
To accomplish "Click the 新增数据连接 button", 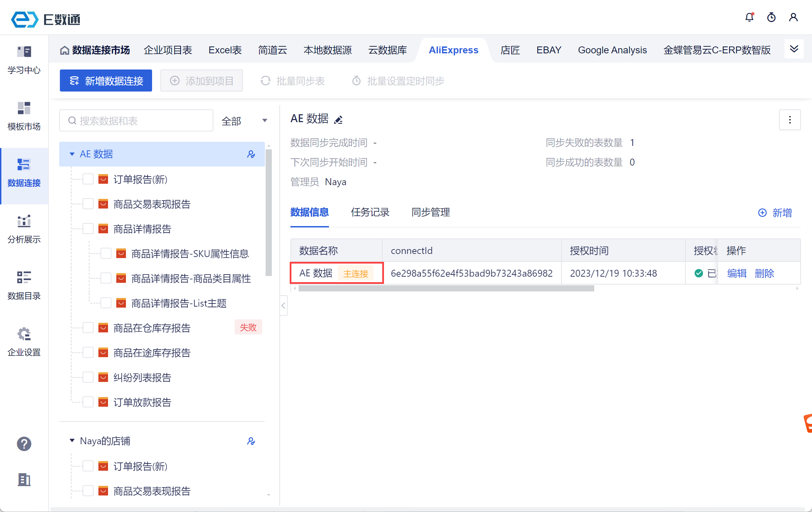I will click(x=106, y=81).
